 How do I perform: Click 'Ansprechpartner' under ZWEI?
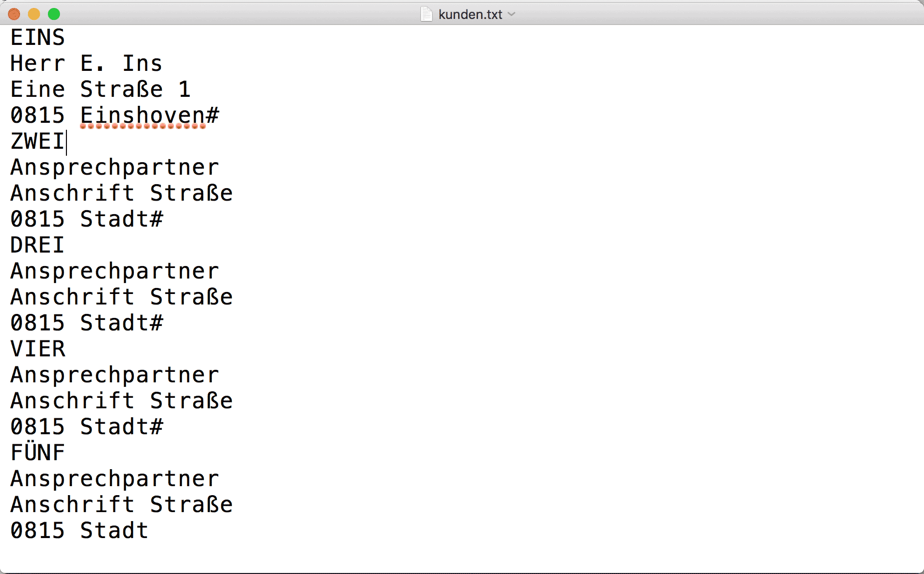[x=115, y=167]
